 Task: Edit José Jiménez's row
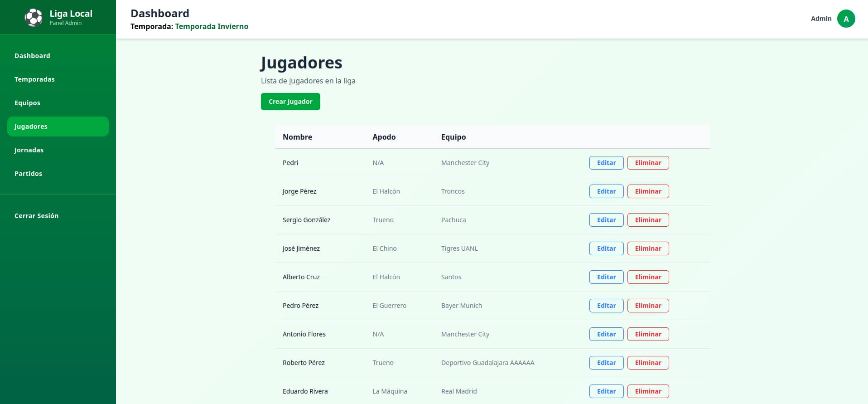[x=606, y=248]
